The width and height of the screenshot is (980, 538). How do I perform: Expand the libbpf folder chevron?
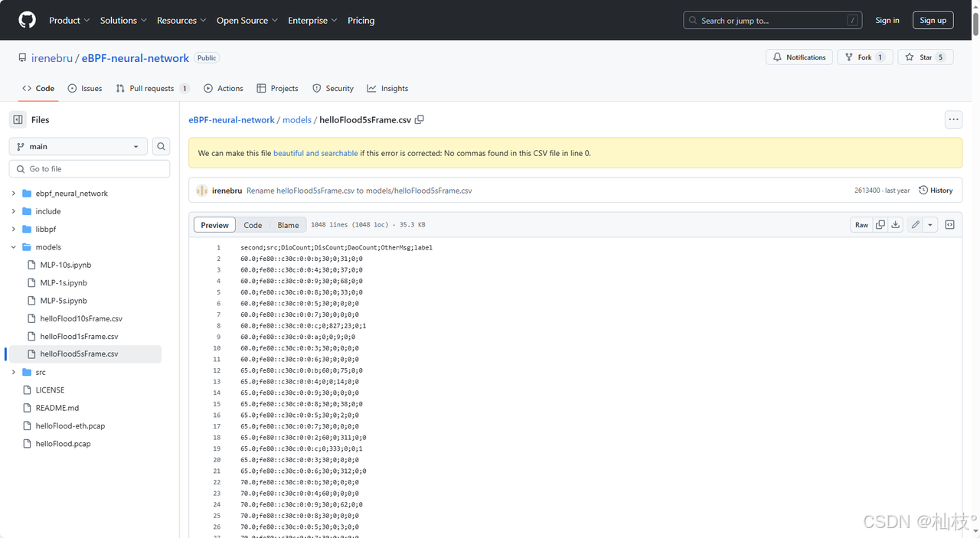coord(13,229)
